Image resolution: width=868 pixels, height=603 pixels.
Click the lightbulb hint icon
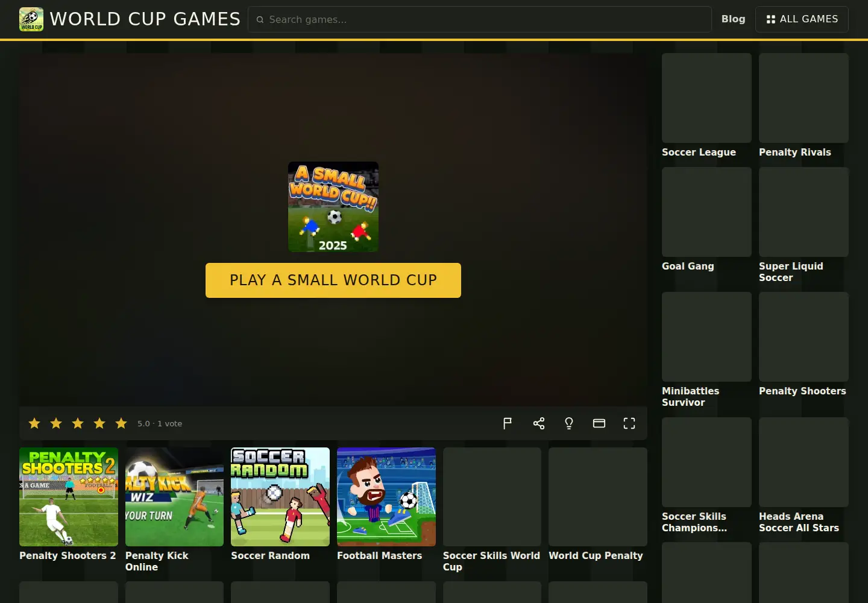coord(569,423)
